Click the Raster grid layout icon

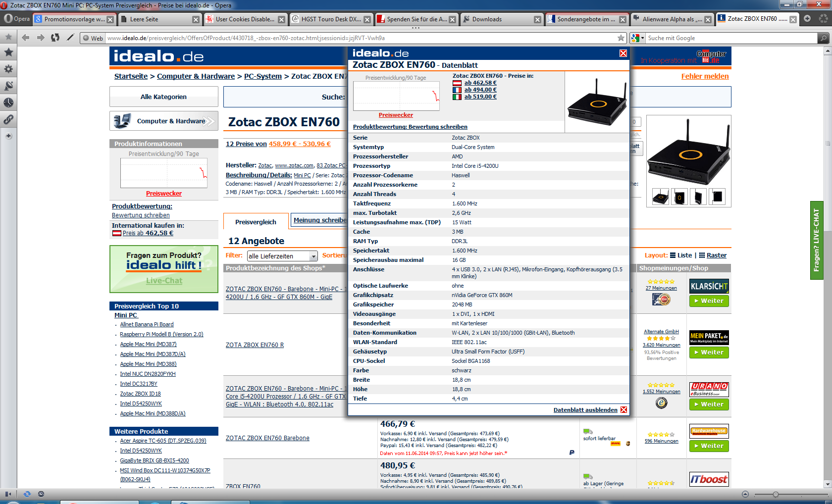click(702, 255)
